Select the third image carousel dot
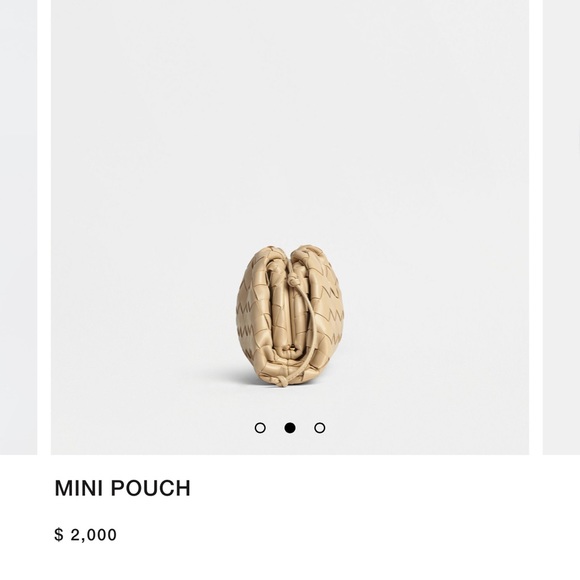580x580 pixels. [x=320, y=428]
